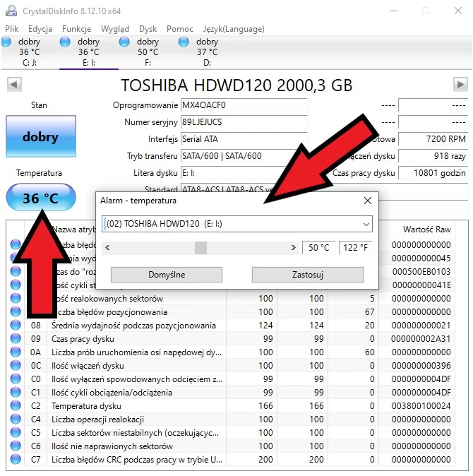Open the Funkcje menu

[76, 29]
